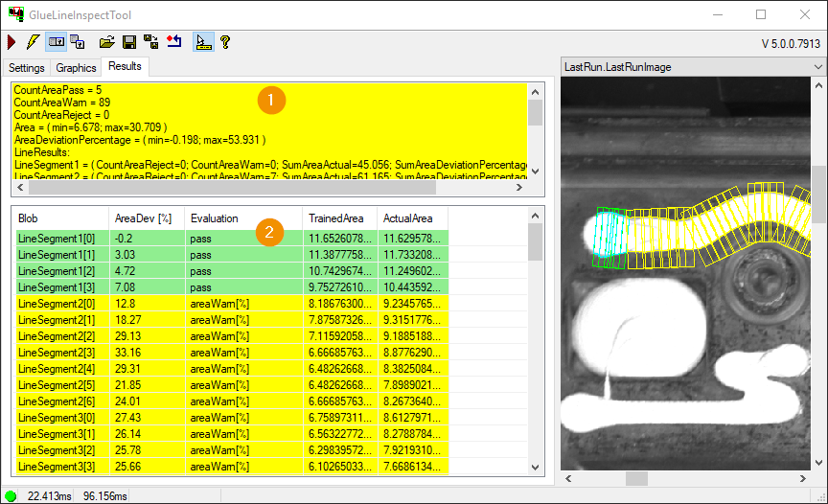This screenshot has height=504, width=828.
Task: Click the up arrow of the summary text scrollbar
Action: [535, 92]
